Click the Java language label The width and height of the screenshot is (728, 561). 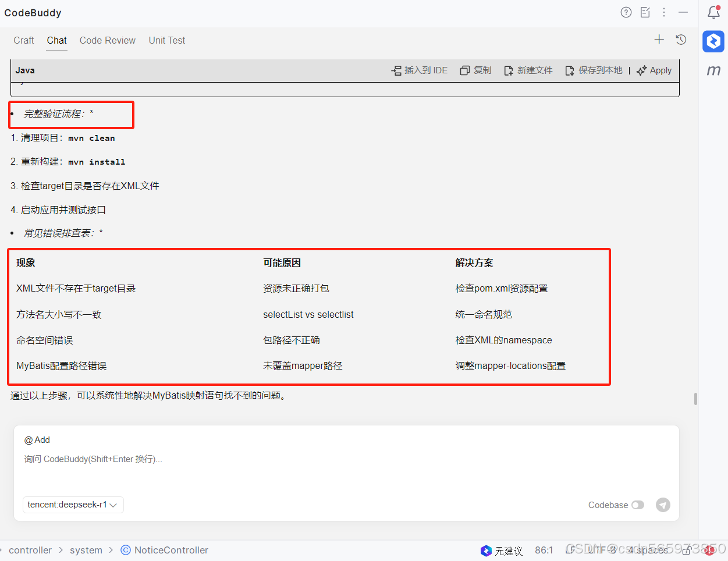(x=25, y=70)
